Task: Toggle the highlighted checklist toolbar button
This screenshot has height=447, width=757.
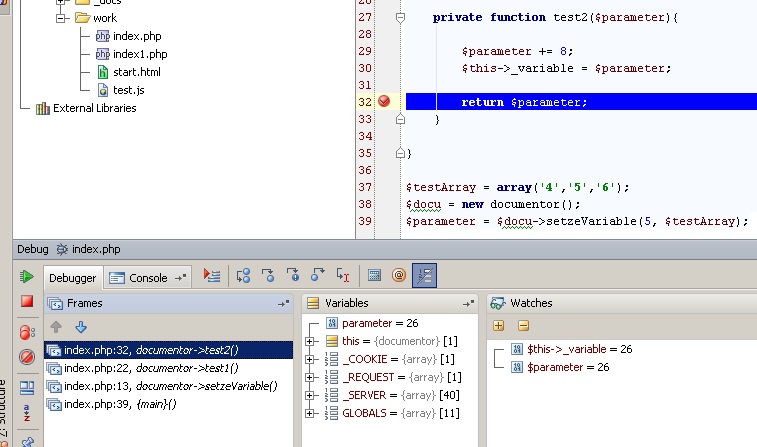Action: pyautogui.click(x=424, y=276)
